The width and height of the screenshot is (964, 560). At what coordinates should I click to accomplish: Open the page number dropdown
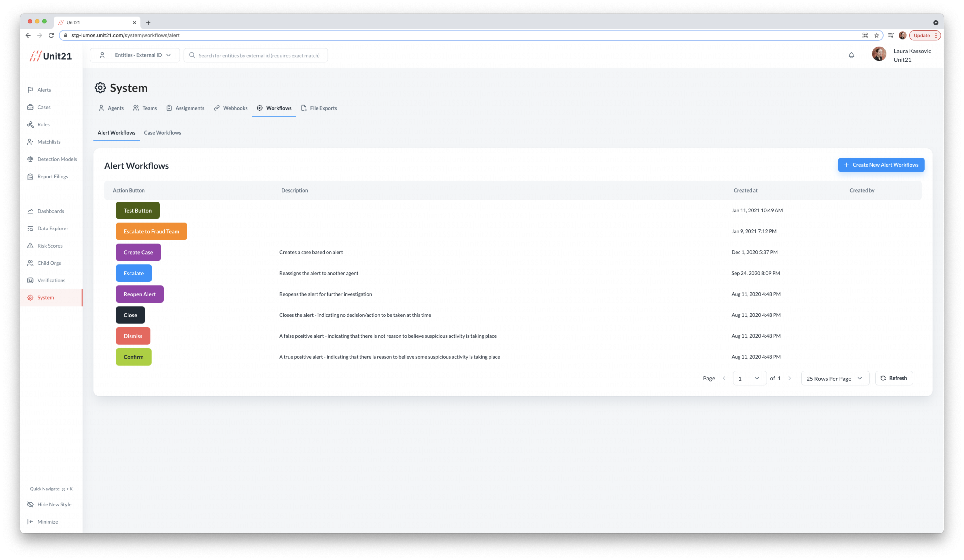(749, 378)
